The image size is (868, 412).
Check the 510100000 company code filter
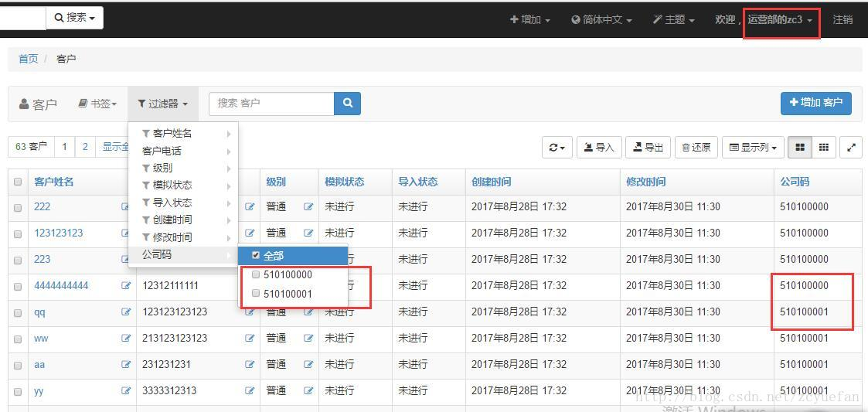[x=255, y=274]
